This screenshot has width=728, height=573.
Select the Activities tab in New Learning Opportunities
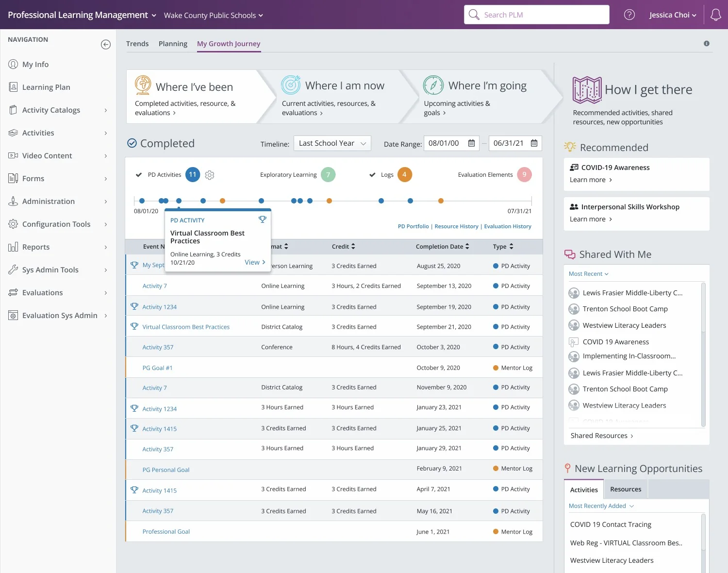click(x=584, y=489)
